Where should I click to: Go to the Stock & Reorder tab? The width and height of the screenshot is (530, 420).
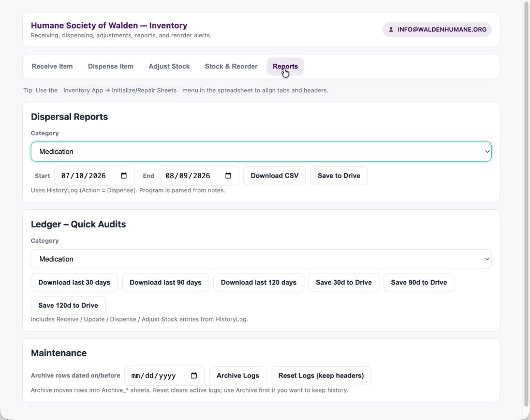231,66
